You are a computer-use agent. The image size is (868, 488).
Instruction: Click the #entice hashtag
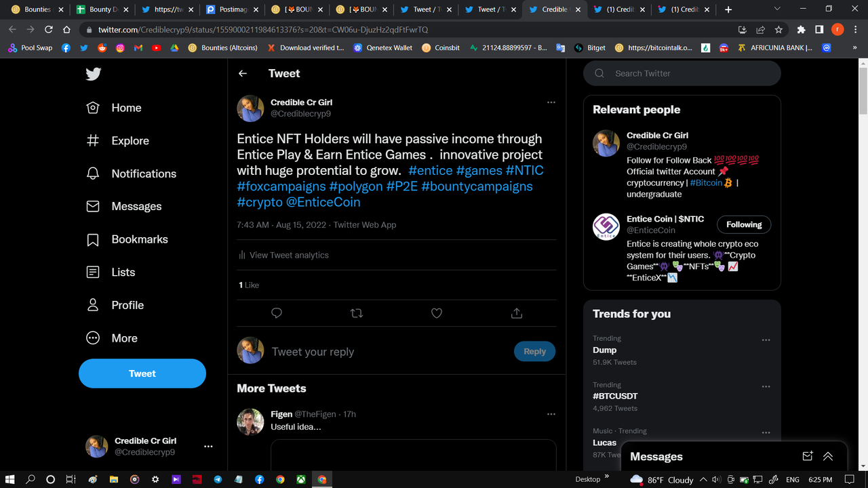pyautogui.click(x=431, y=170)
